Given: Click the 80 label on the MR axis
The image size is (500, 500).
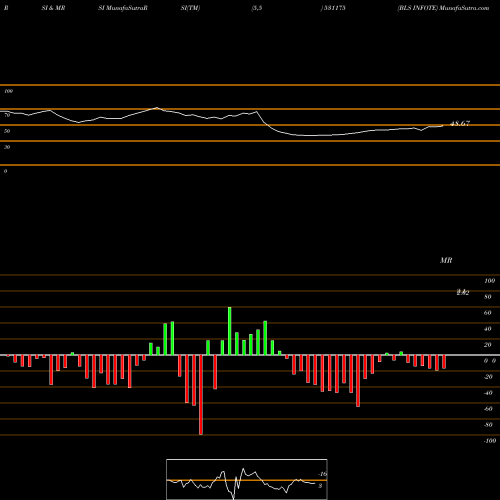Looking at the screenshot, I should [487, 297].
